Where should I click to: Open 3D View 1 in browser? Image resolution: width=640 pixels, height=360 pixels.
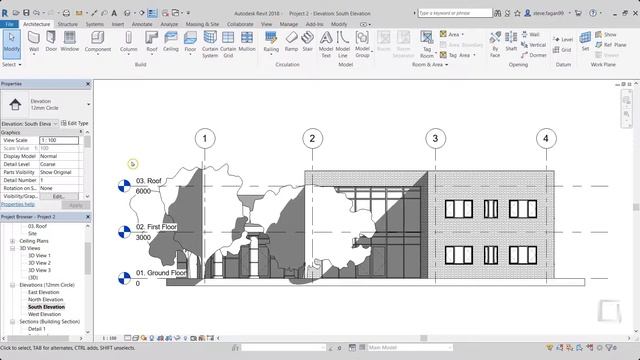(39, 256)
